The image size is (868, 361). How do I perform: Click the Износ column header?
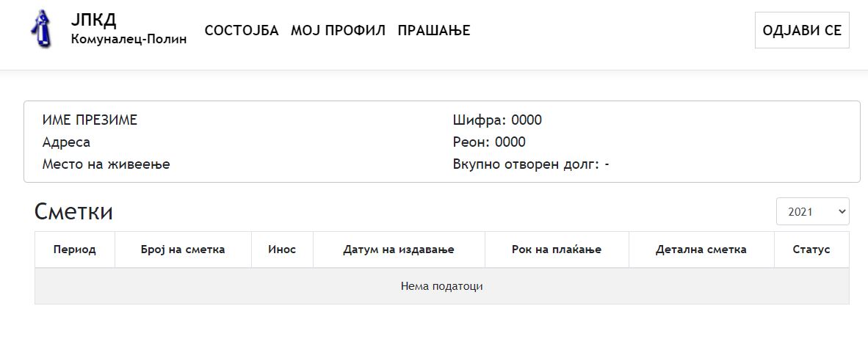282,249
